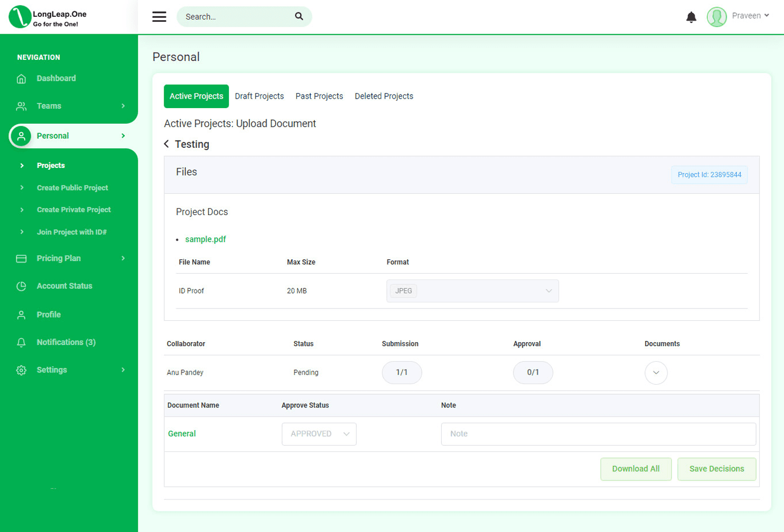Click the Save Decisions button
Screen dimensions: 784x532
point(717,469)
